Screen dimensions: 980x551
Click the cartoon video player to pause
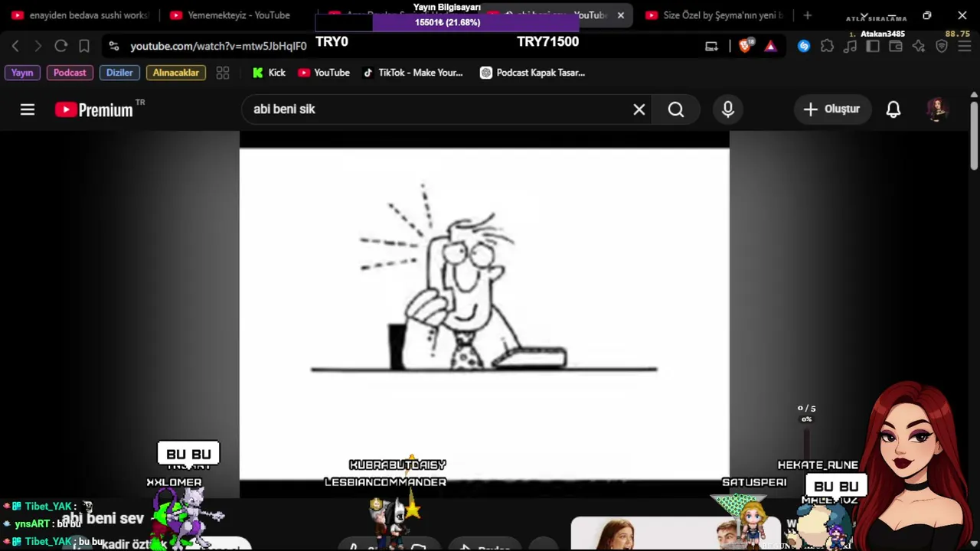pyautogui.click(x=484, y=314)
